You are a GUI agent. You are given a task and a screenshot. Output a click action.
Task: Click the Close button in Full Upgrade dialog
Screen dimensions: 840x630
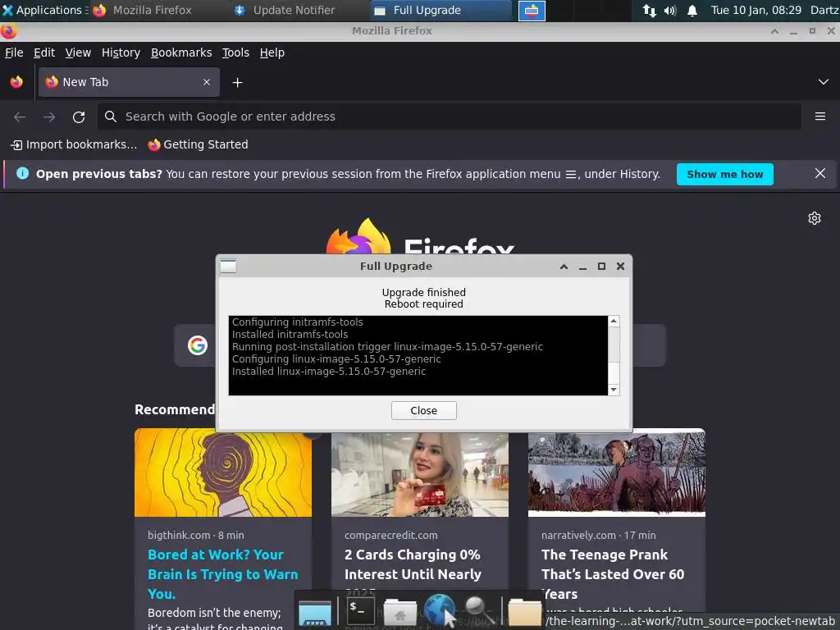click(x=424, y=410)
